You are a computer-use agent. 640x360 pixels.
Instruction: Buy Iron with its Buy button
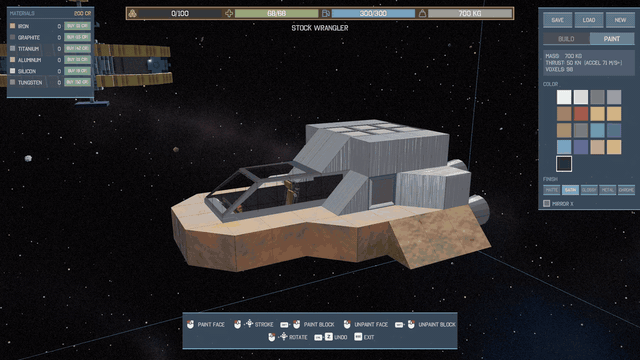coord(78,26)
